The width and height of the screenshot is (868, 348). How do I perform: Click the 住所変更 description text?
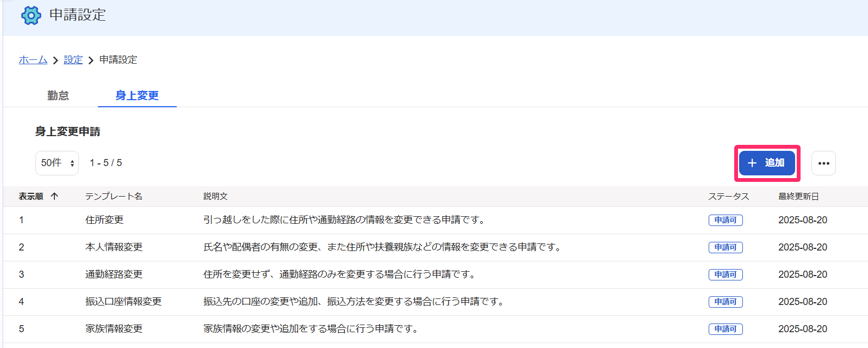pos(344,220)
